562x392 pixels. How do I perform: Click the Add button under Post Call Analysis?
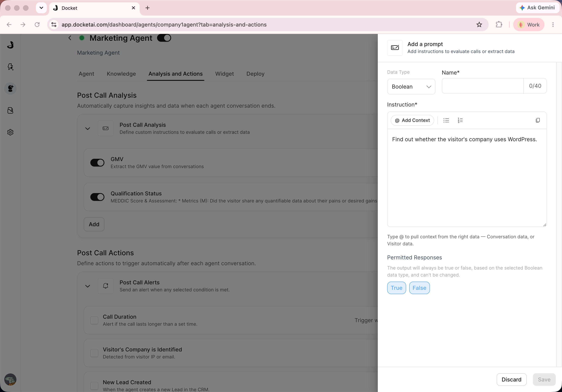click(x=94, y=224)
